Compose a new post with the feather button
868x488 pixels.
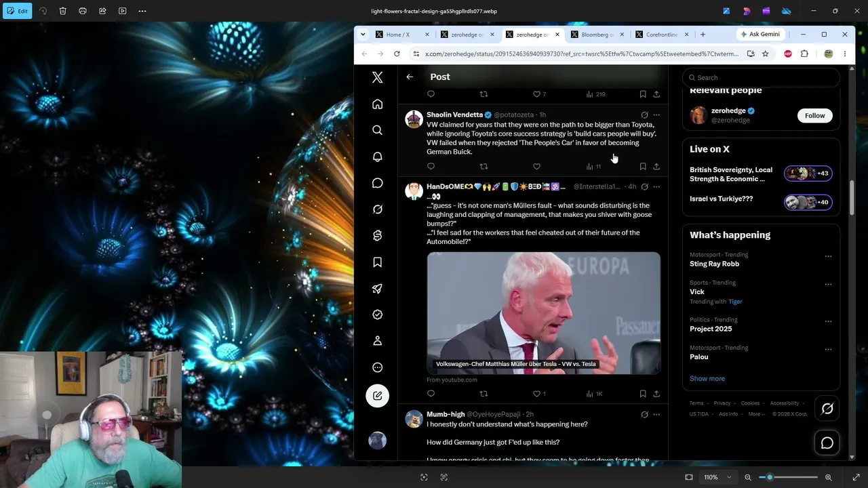click(378, 396)
